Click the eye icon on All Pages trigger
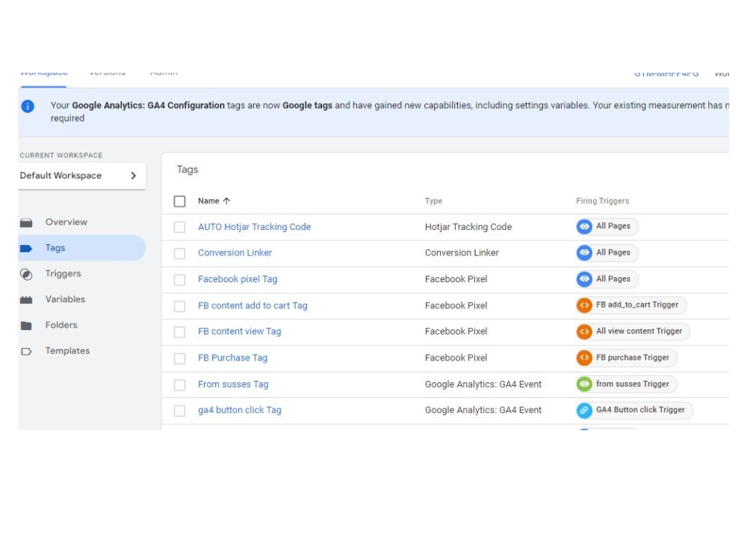 point(583,226)
